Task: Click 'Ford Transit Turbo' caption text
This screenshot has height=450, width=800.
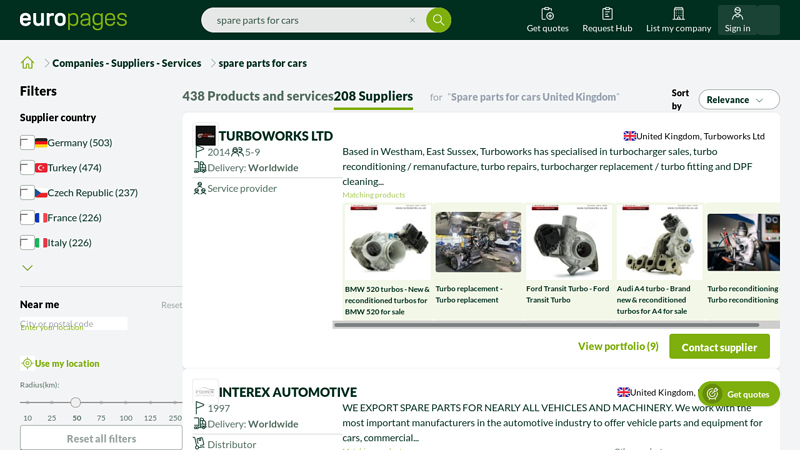Action: pos(567,294)
